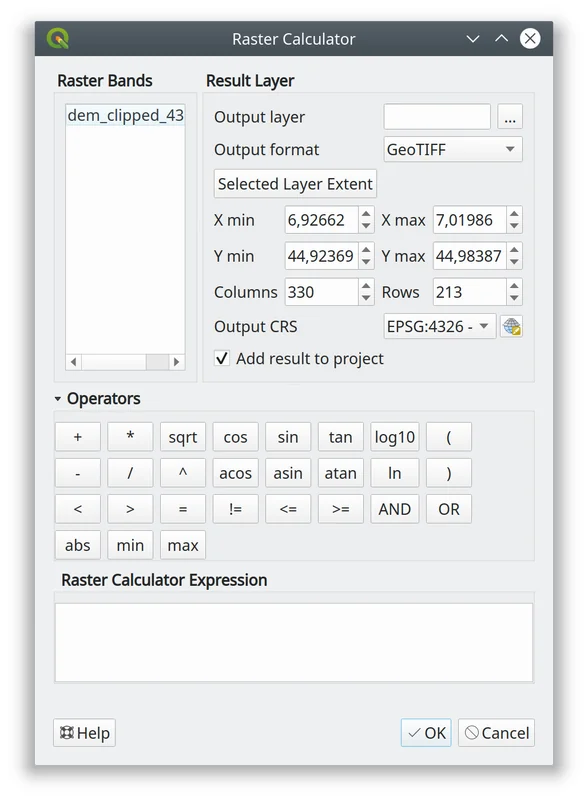The image size is (588, 800).
Task: Decrease the Rows value with down arrow
Action: [514, 298]
